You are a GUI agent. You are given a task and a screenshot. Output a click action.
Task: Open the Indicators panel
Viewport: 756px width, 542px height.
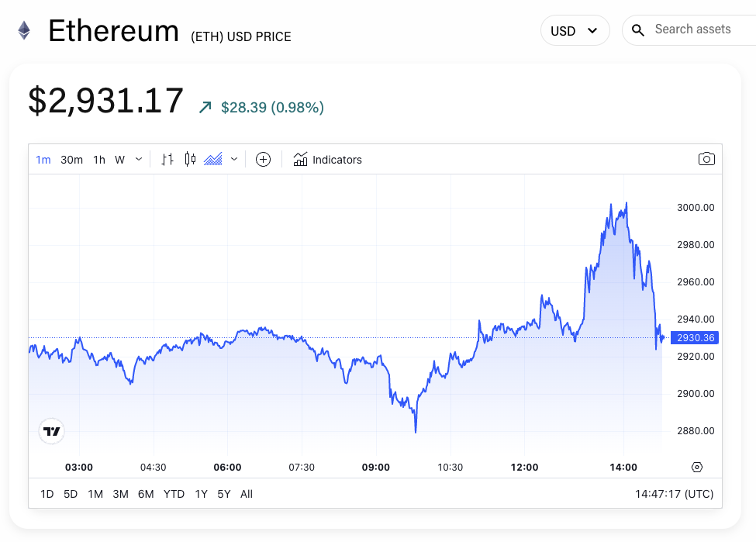coord(328,160)
